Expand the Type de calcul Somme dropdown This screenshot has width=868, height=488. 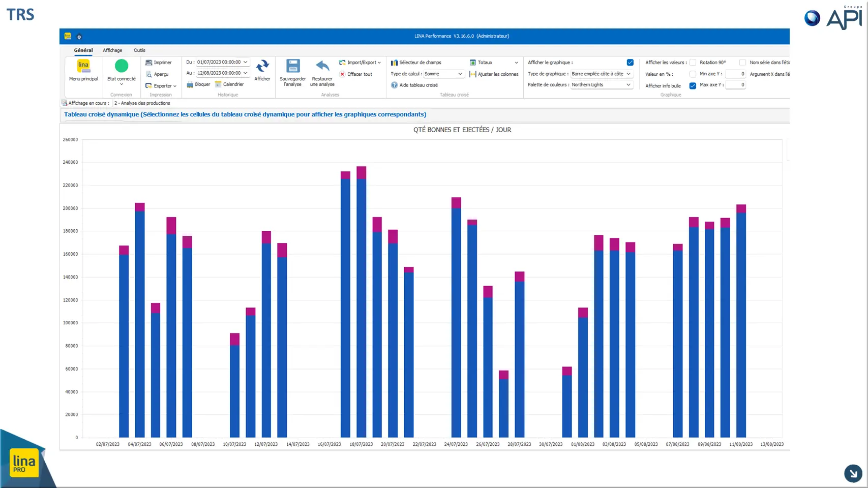tap(444, 74)
